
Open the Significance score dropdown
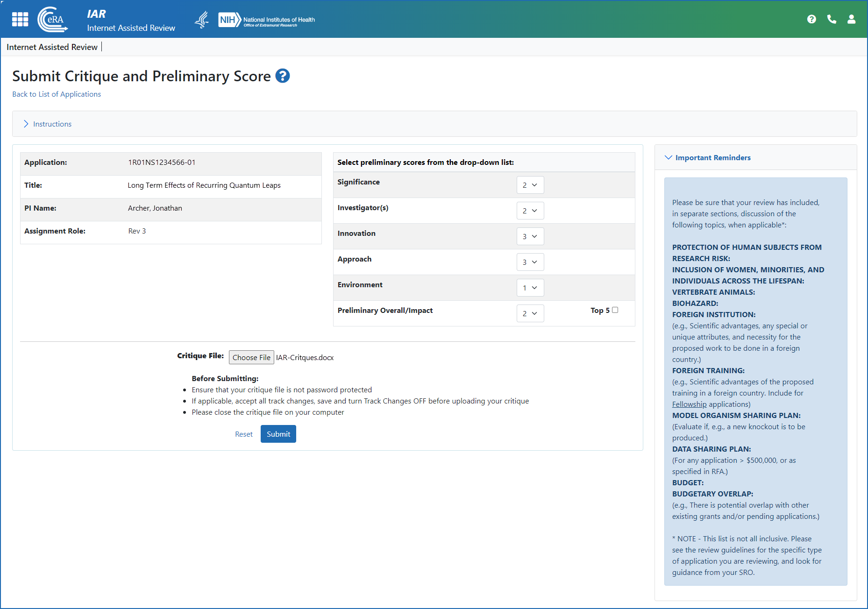pyautogui.click(x=530, y=185)
